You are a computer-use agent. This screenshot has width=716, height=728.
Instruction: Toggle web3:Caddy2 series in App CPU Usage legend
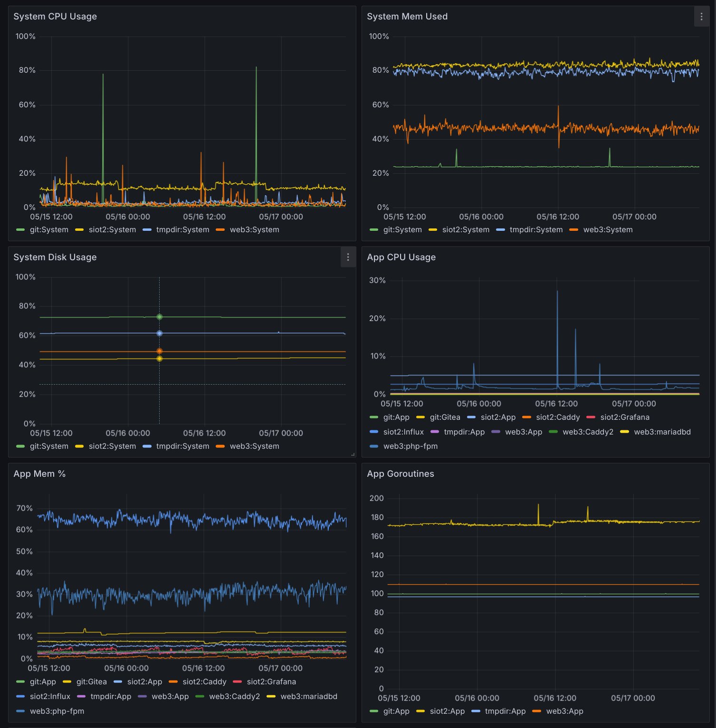[x=588, y=432]
